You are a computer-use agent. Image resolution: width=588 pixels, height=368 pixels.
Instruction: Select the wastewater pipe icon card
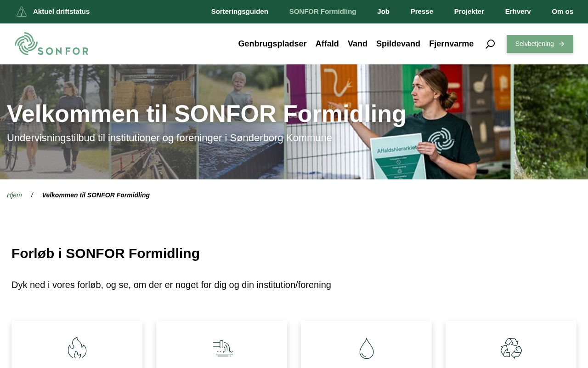(221, 345)
